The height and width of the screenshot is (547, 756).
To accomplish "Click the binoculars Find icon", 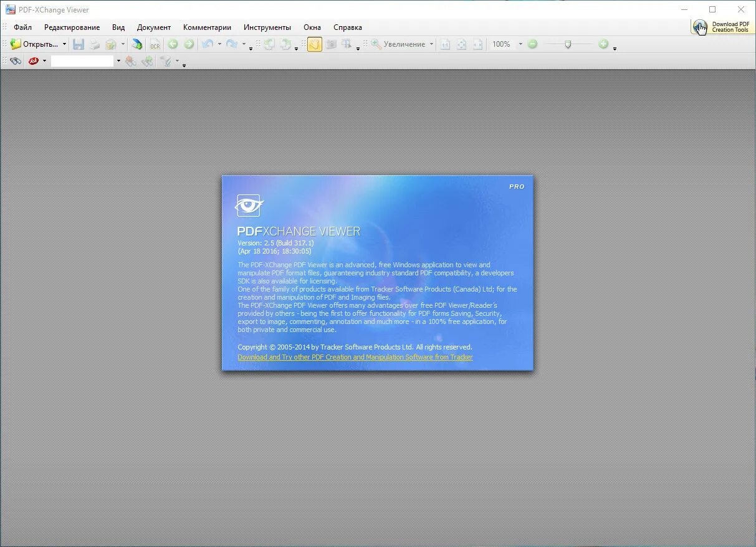I will [x=16, y=61].
